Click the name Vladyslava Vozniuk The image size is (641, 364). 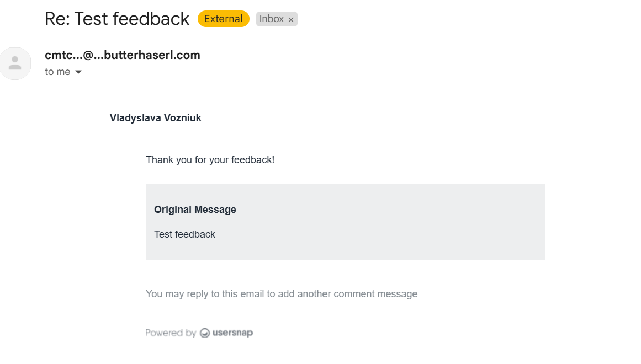pyautogui.click(x=155, y=118)
